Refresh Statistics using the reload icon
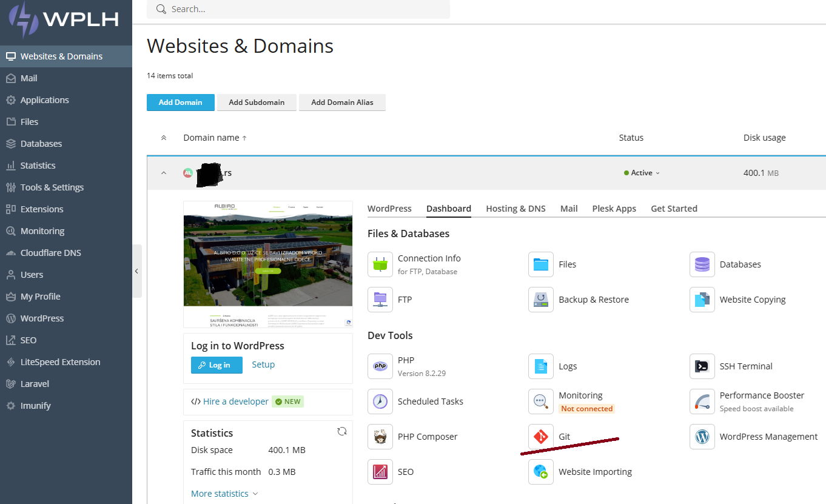 pyautogui.click(x=342, y=431)
